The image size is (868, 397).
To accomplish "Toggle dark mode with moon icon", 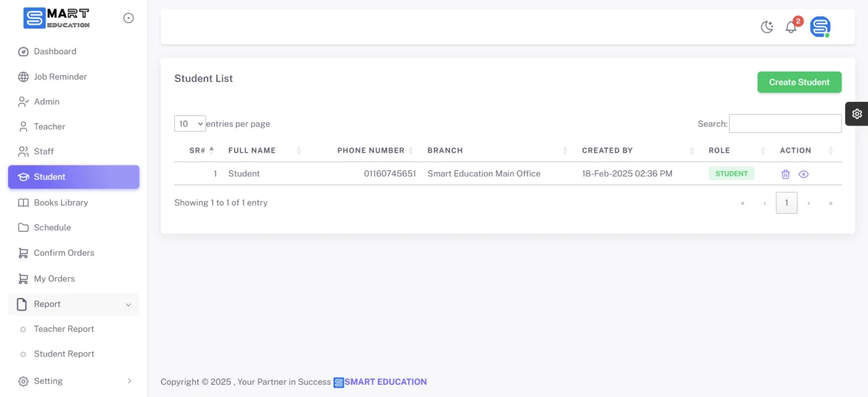I will [x=767, y=27].
